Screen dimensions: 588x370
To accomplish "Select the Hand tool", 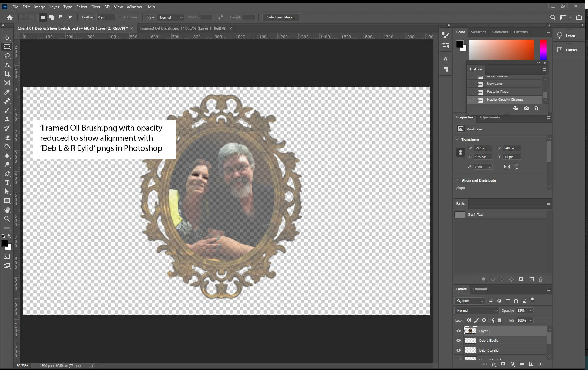I will coord(7,210).
